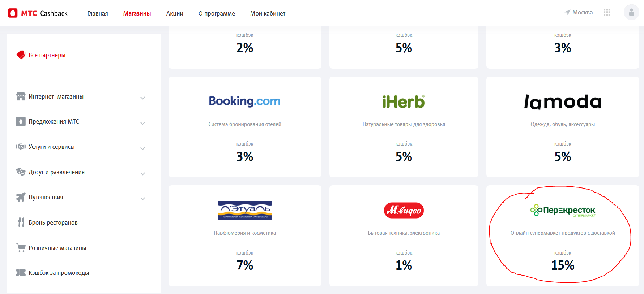Open the apps grid icon
Image resolution: width=644 pixels, height=294 pixels.
[x=607, y=13]
